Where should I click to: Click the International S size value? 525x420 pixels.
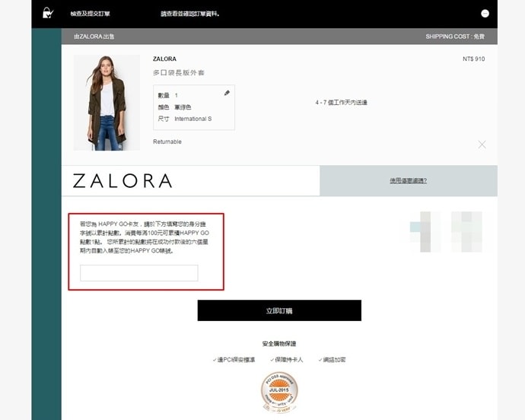coord(192,119)
